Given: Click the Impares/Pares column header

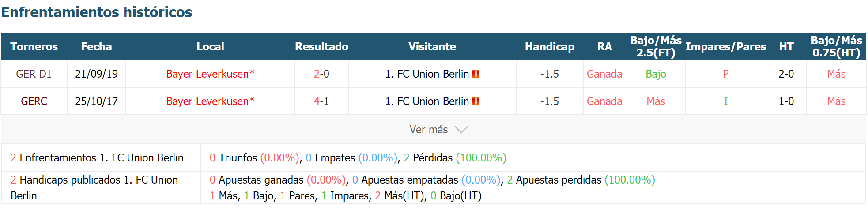Looking at the screenshot, I should (x=725, y=46).
